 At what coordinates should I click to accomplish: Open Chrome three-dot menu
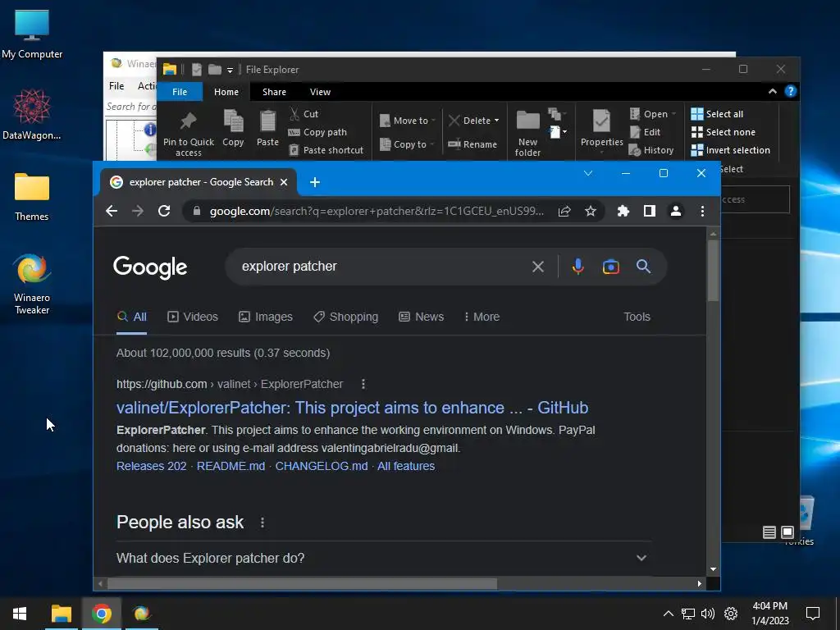702,211
